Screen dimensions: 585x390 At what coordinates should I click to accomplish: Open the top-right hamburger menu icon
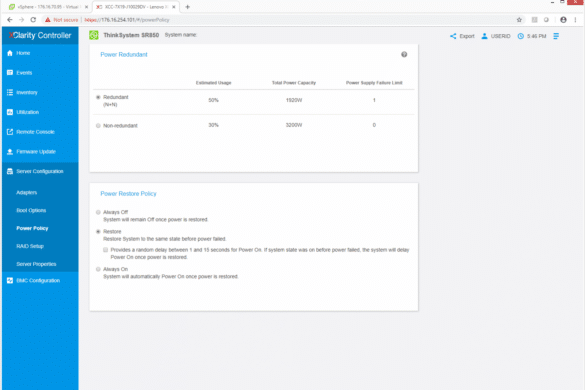click(556, 36)
